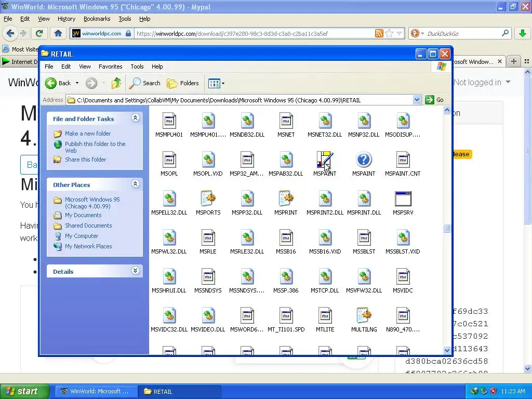This screenshot has height=399, width=532.
Task: Select the MSPRINT file icon
Action: [x=286, y=198]
